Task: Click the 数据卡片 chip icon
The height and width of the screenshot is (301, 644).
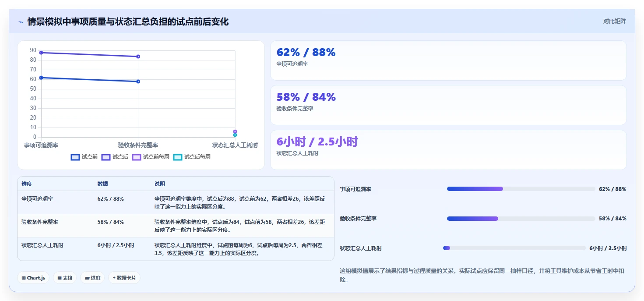Action: click(x=114, y=278)
